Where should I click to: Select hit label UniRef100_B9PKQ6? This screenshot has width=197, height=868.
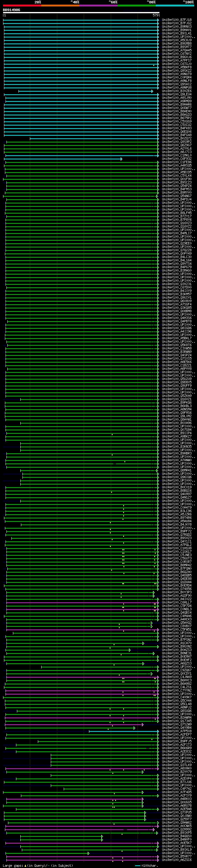[176, 403]
